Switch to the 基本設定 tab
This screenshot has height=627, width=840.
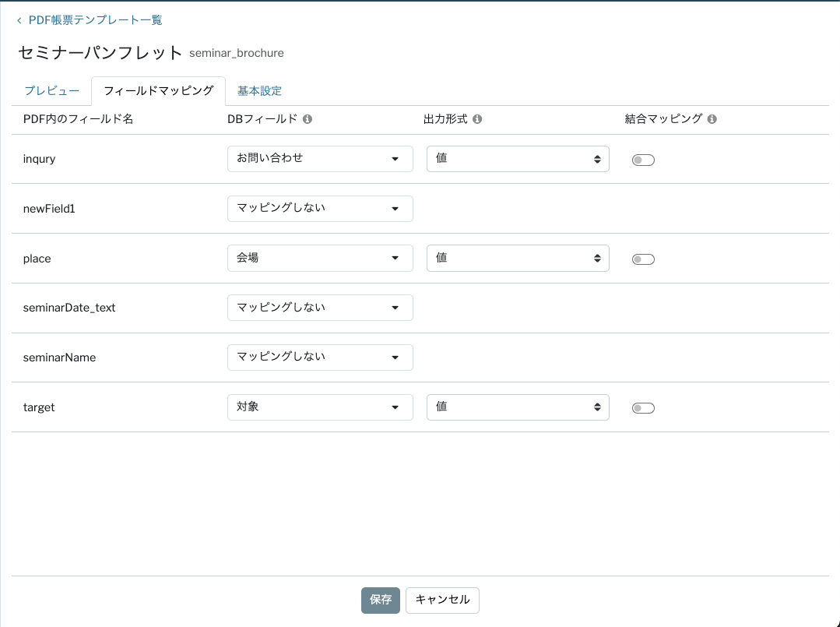click(259, 91)
